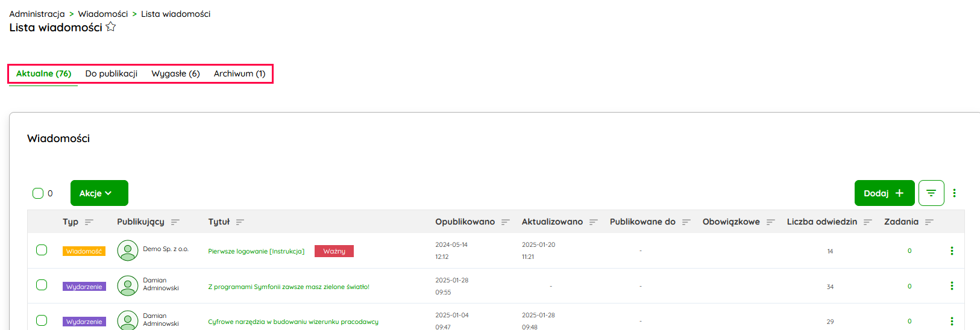The height and width of the screenshot is (330, 980).
Task: Sort by Liczba odwiedzin column icon
Action: coord(868,222)
